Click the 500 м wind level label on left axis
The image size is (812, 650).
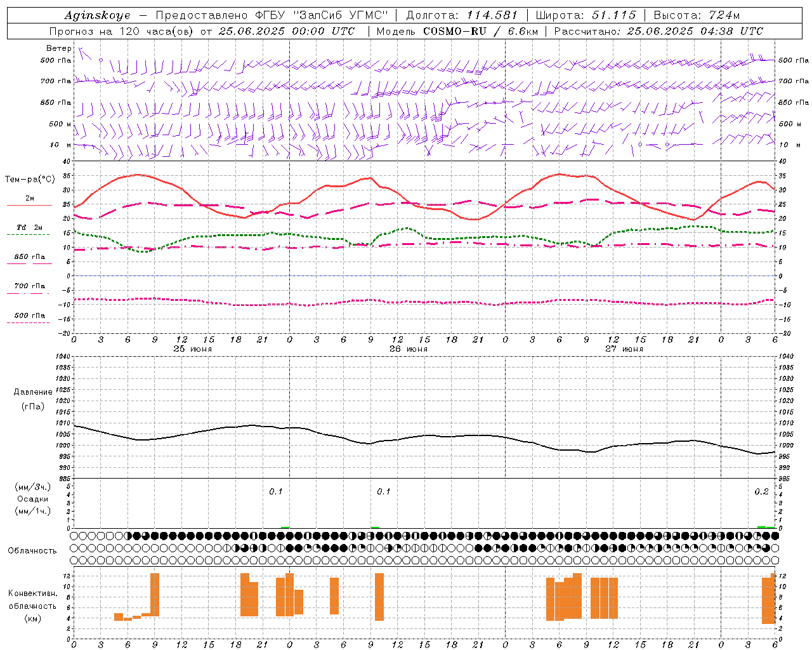[61, 124]
